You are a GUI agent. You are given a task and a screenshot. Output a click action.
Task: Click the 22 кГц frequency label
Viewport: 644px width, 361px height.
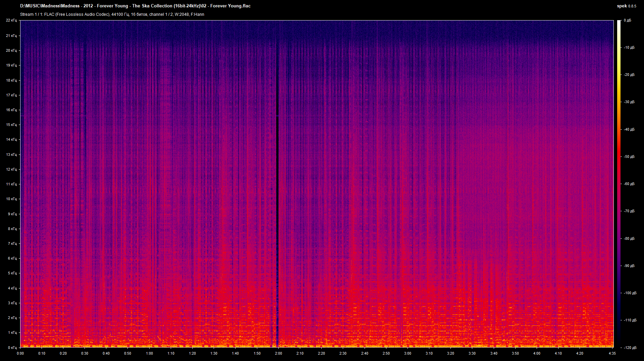11,20
